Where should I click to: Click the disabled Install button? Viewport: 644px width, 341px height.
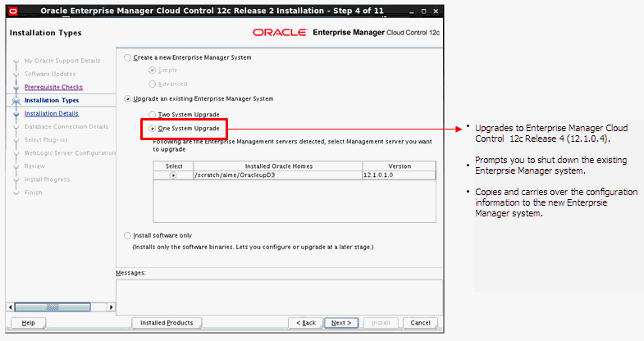pyautogui.click(x=381, y=323)
